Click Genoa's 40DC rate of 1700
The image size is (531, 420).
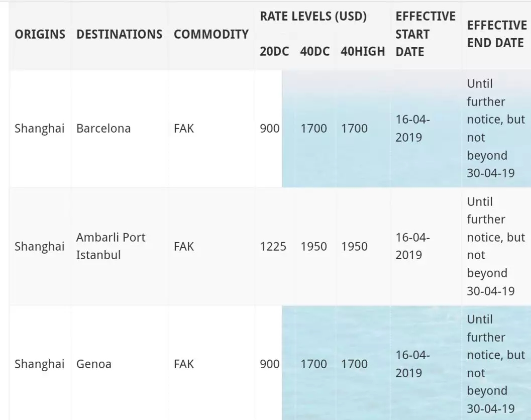tap(313, 364)
